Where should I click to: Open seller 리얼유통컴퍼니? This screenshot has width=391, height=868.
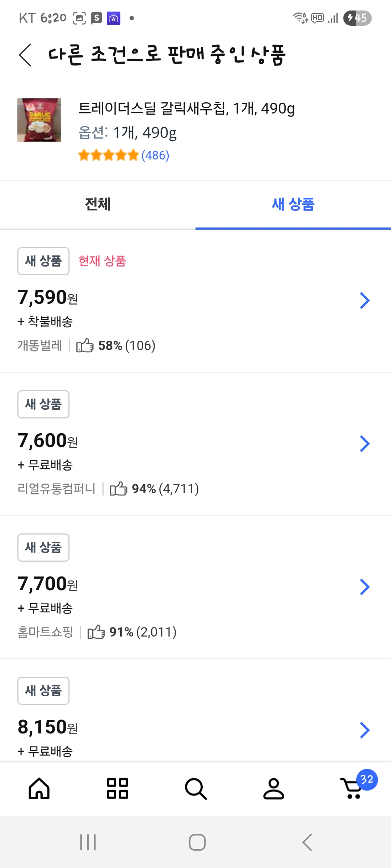[x=56, y=489]
